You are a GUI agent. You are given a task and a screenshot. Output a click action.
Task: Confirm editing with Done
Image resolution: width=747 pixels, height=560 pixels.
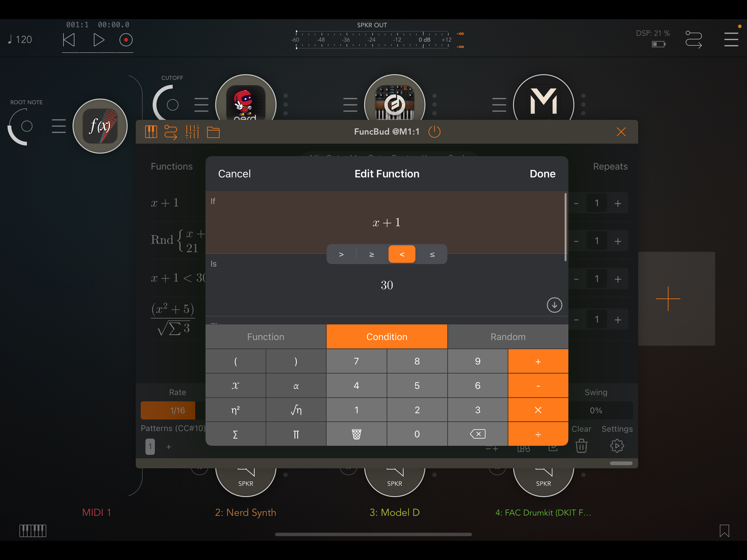542,174
